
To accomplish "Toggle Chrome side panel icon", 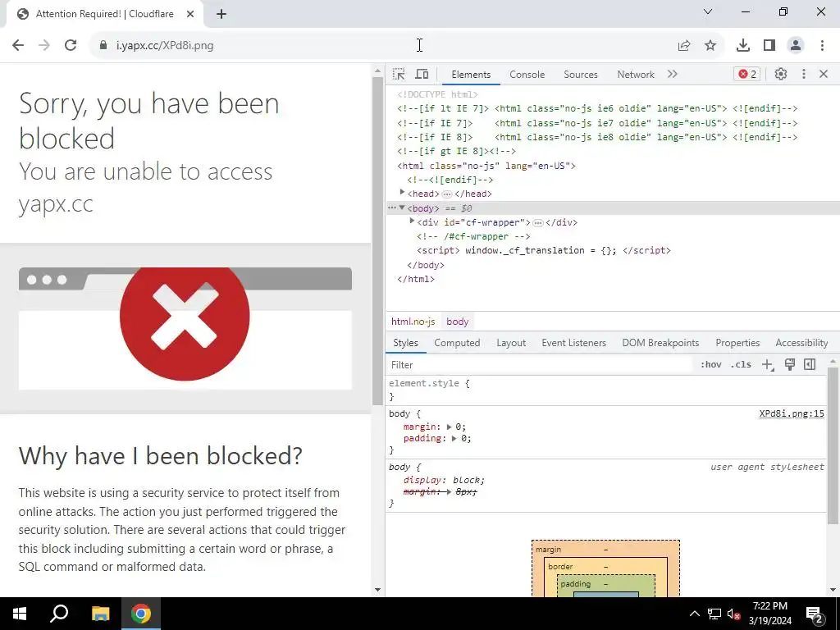I will (769, 46).
